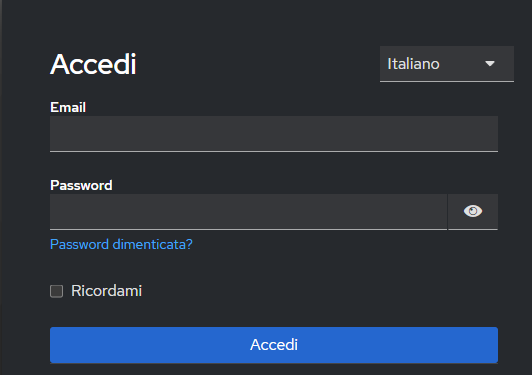Tick the remember me box
The image size is (532, 375).
56,291
